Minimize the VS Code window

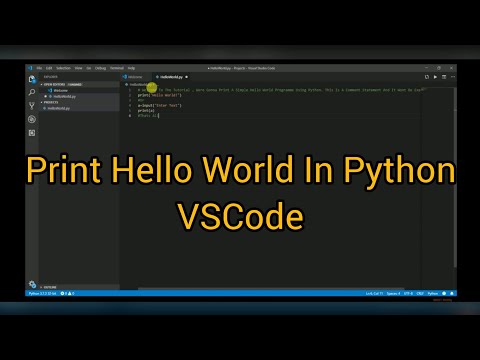click(x=426, y=68)
